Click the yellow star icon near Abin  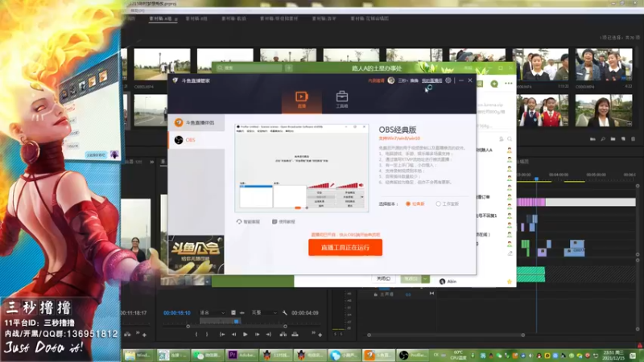[510, 282]
